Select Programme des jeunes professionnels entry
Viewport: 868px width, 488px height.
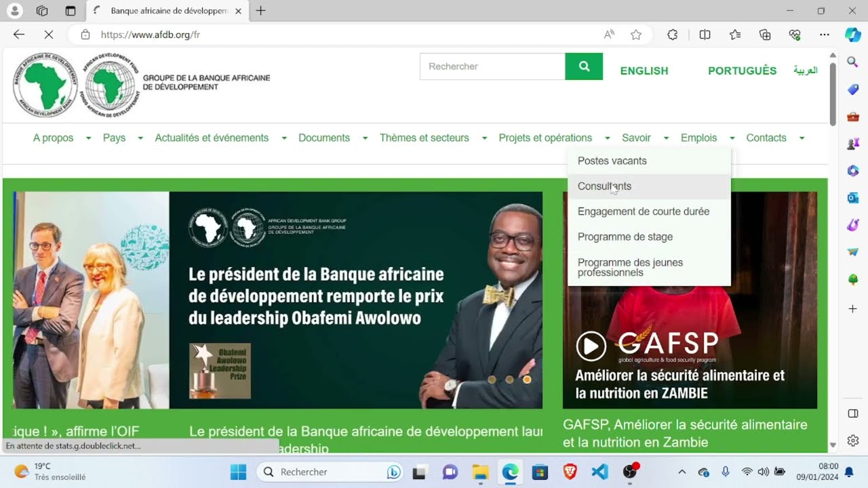650,268
